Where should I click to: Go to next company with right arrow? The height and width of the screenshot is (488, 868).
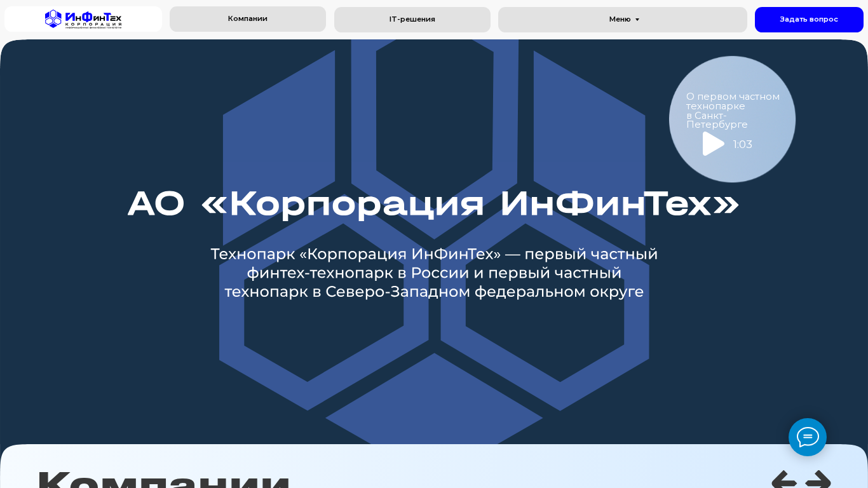(818, 480)
